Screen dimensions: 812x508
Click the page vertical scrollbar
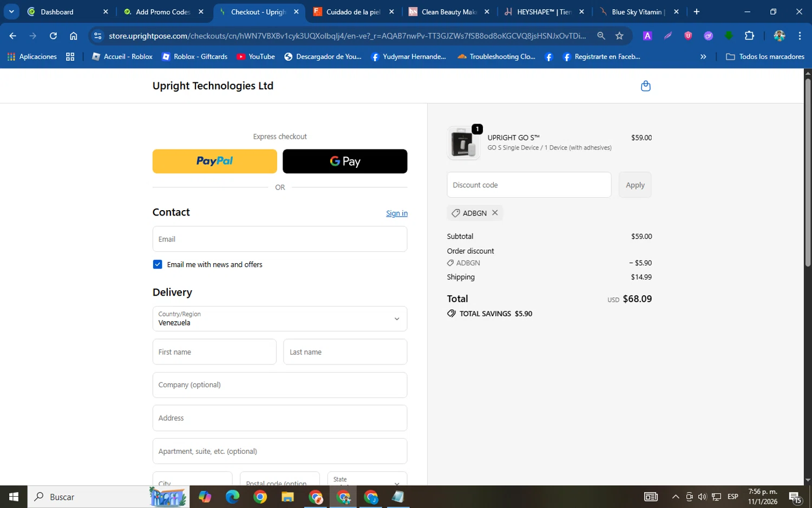pyautogui.click(x=808, y=173)
